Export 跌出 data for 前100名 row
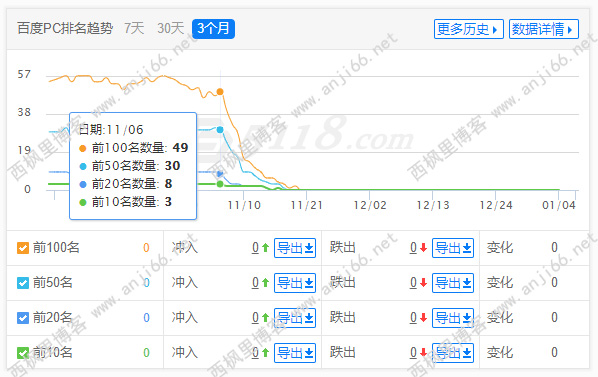This screenshot has height=377, width=598. click(453, 248)
